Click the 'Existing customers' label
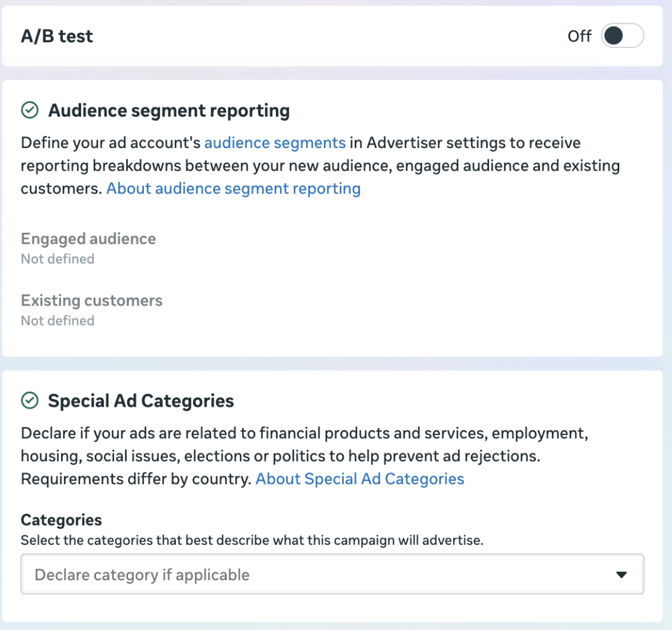The width and height of the screenshot is (672, 630). tap(92, 300)
